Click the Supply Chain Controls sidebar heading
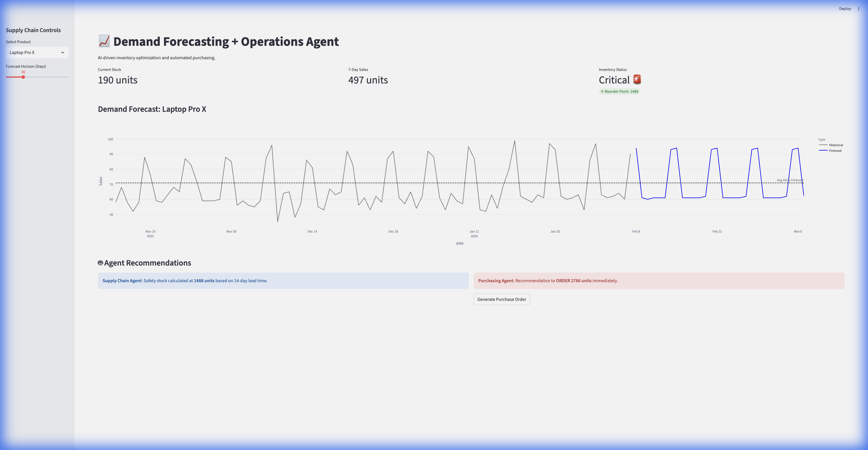868x450 pixels. [x=33, y=30]
